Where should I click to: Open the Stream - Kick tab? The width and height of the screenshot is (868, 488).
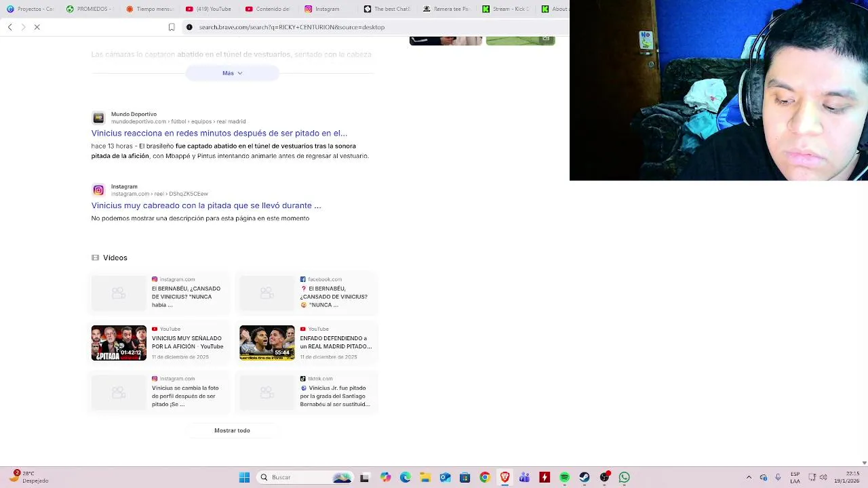(507, 9)
